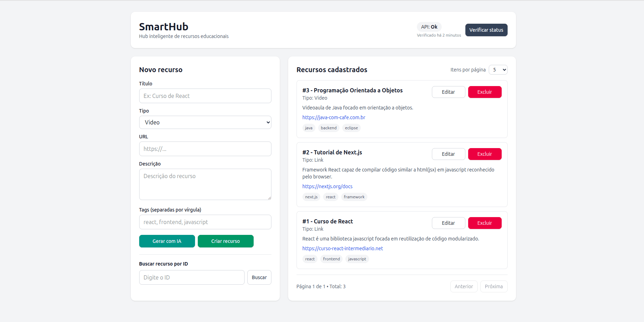Click the Tags input field
644x322 pixels.
[x=205, y=222]
